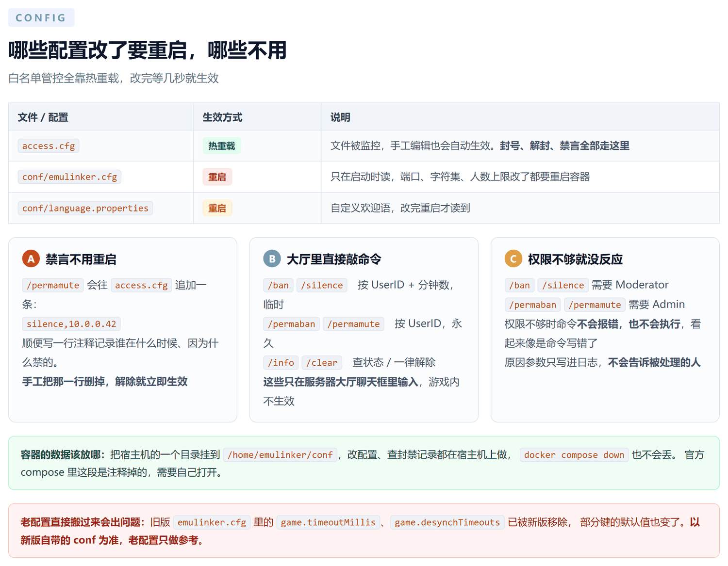Click /ban in the 权限不够就没反应 card

(x=520, y=285)
